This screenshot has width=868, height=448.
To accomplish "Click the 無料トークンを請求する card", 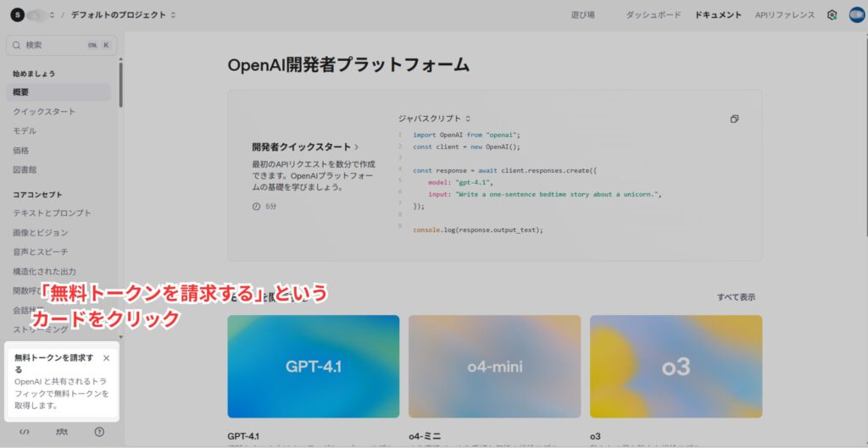I will coord(62,381).
